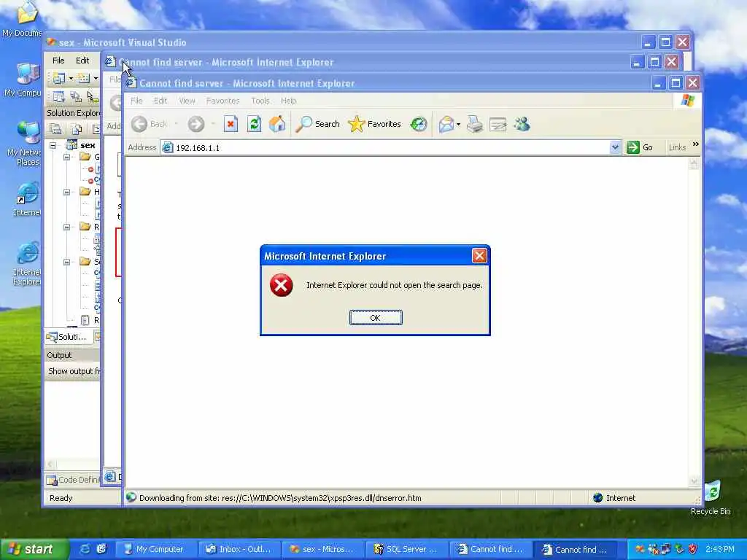Screen dimensions: 747x560
Task: Click the Output panel header
Action: [71, 355]
